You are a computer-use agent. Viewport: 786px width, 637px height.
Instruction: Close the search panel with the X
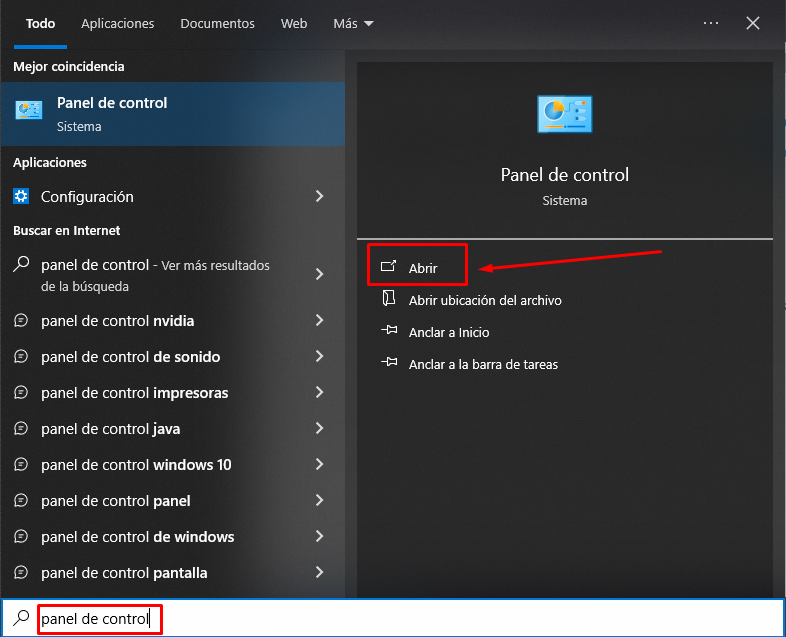[x=752, y=23]
